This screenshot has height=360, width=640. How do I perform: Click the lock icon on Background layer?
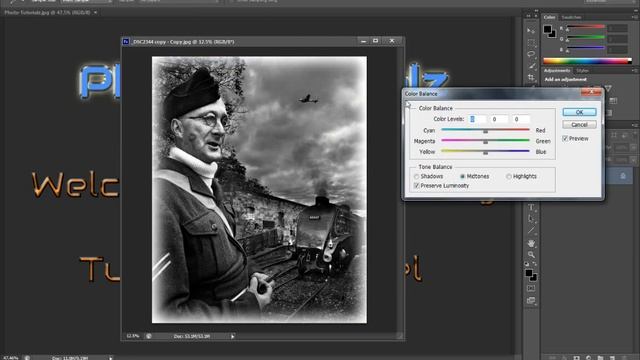pos(623,176)
